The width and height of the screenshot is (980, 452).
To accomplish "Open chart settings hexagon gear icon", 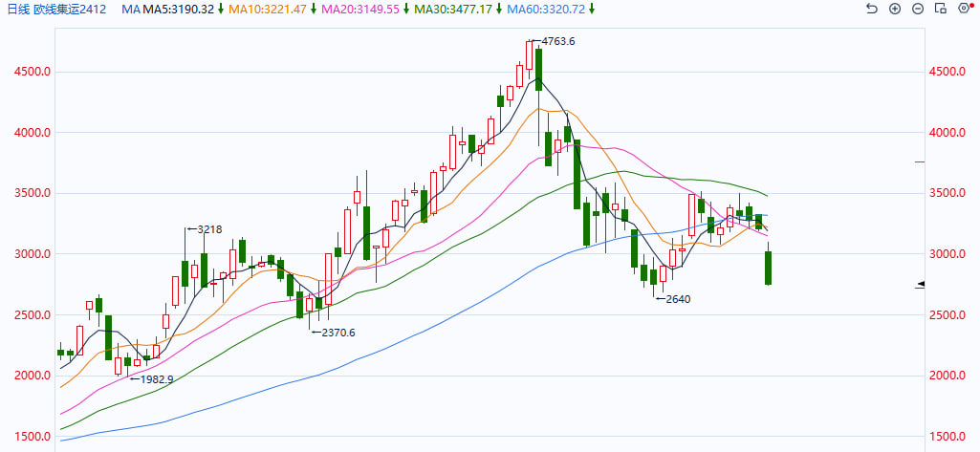I will click(964, 9).
